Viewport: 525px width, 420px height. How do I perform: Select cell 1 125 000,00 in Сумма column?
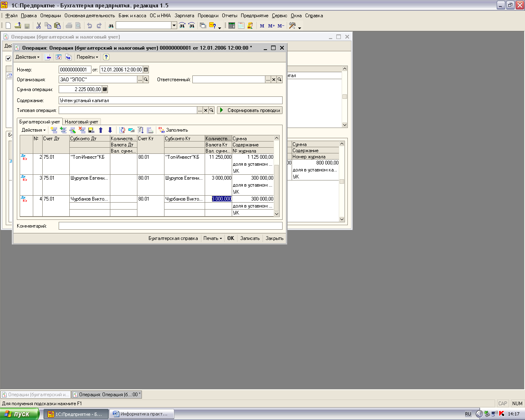pyautogui.click(x=253, y=157)
